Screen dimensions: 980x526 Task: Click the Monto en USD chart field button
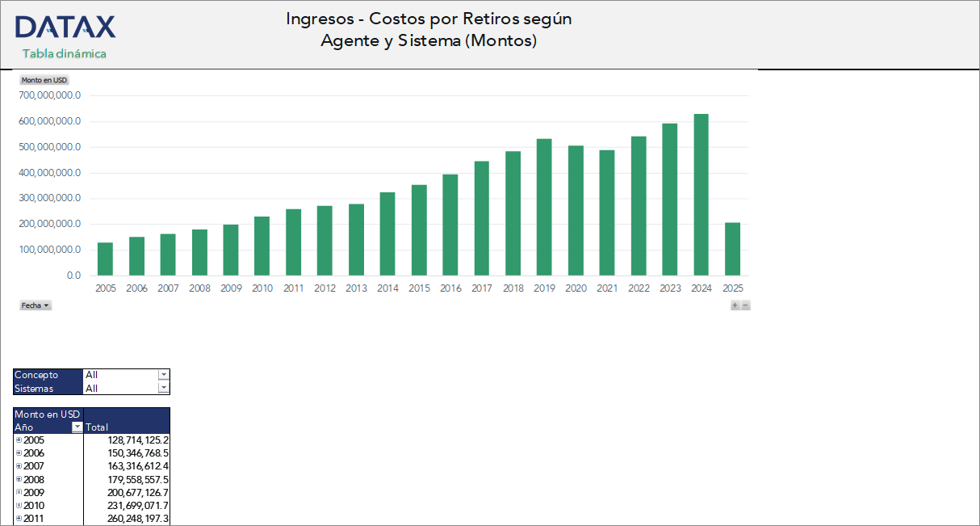(x=44, y=80)
